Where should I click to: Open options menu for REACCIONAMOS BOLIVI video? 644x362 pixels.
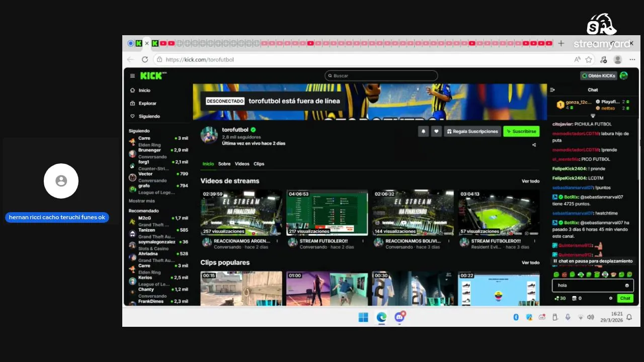pos(449,241)
